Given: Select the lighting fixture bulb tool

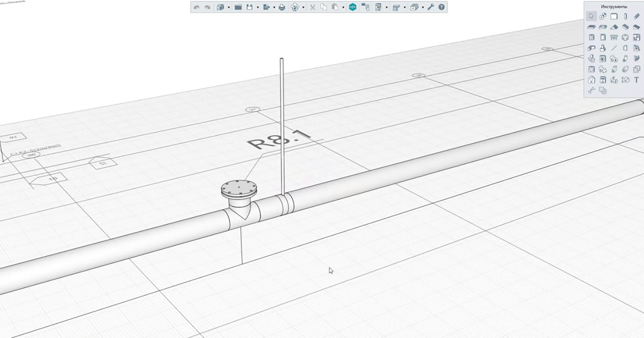Looking at the screenshot, I should [591, 80].
